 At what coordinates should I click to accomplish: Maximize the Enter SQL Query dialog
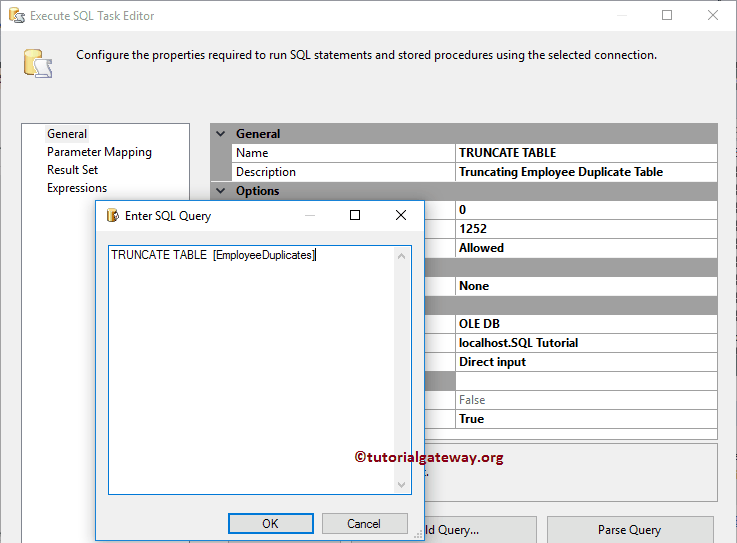coord(355,215)
